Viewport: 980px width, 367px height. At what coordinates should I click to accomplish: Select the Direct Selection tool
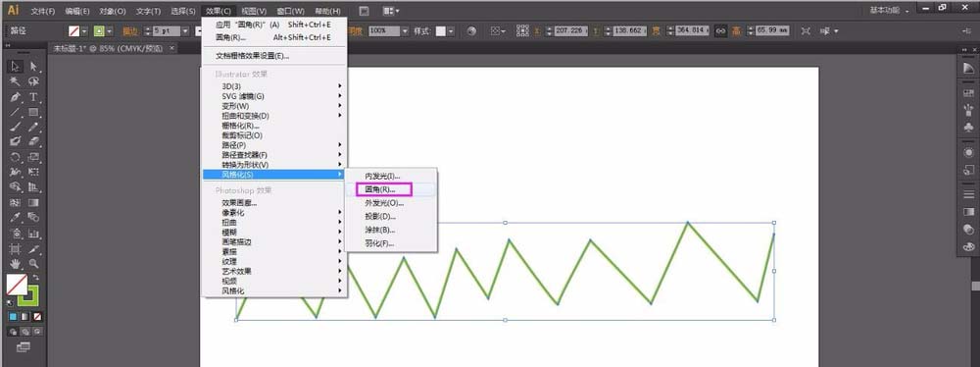click(x=33, y=67)
